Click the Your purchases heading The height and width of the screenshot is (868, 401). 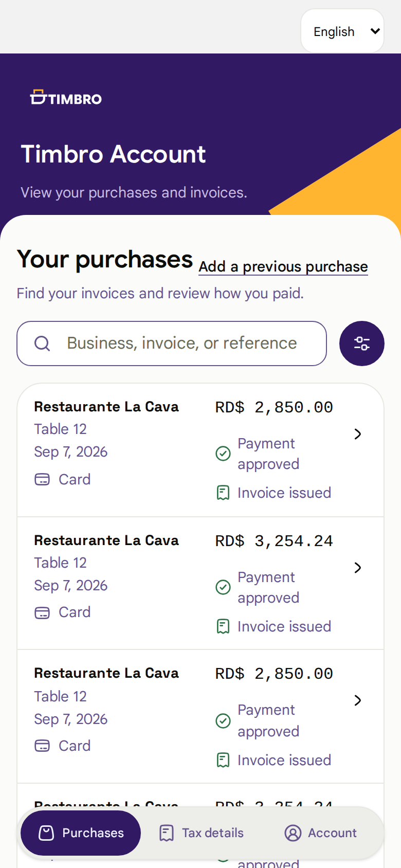point(105,259)
